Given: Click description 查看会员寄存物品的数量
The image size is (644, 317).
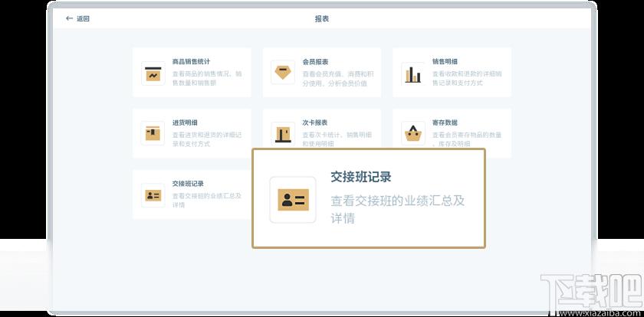Looking at the screenshot, I should click(467, 139).
